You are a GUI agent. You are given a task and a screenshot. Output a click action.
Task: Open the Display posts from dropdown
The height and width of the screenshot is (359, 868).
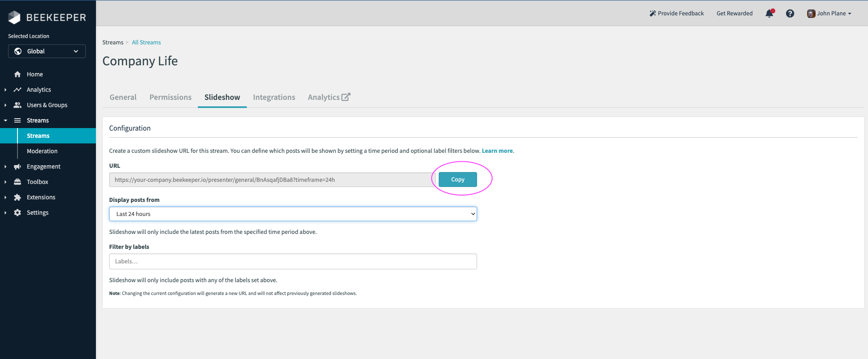click(x=293, y=214)
